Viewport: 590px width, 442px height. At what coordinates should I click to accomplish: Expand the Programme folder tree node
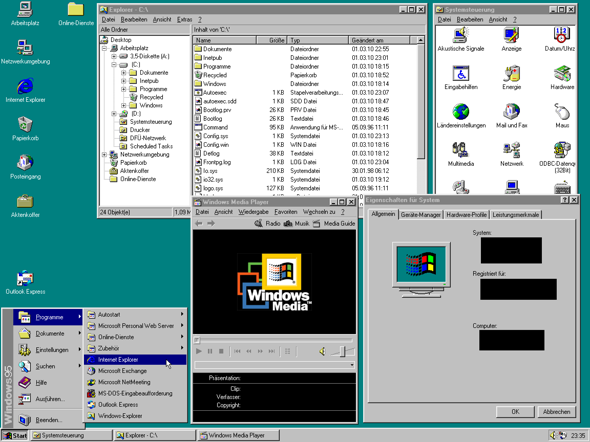click(123, 89)
